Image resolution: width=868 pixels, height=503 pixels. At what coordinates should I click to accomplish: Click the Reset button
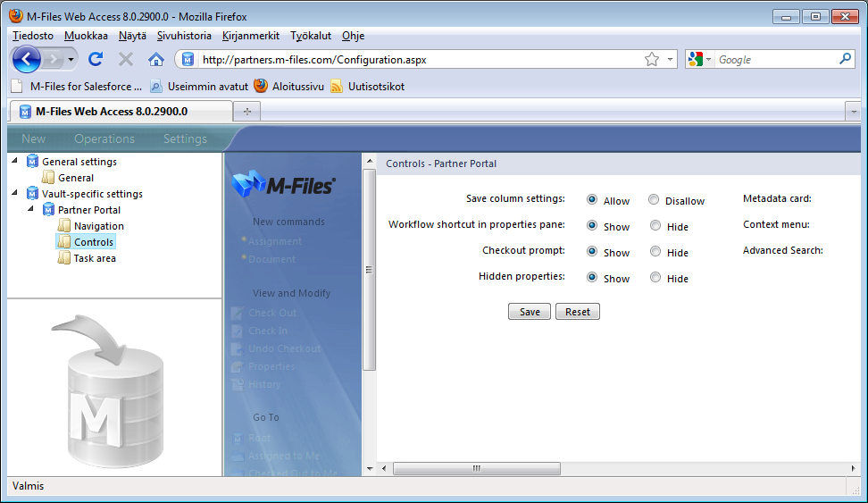pyautogui.click(x=578, y=312)
